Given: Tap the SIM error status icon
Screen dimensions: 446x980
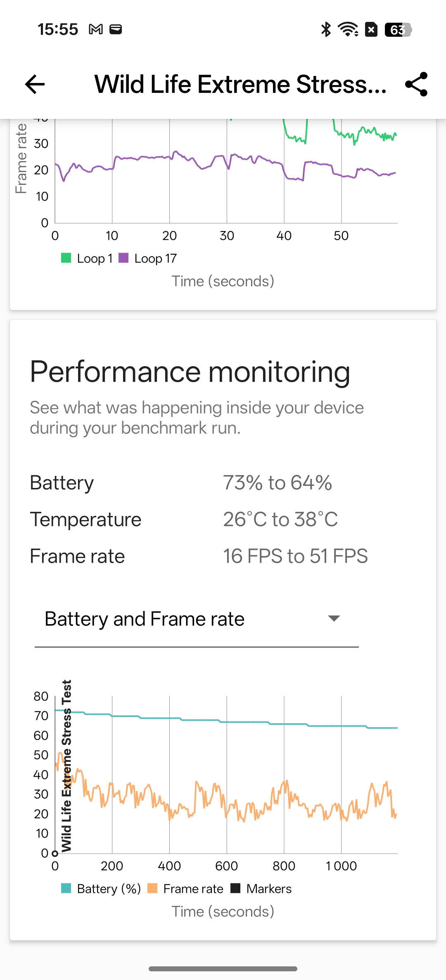Looking at the screenshot, I should (x=371, y=29).
